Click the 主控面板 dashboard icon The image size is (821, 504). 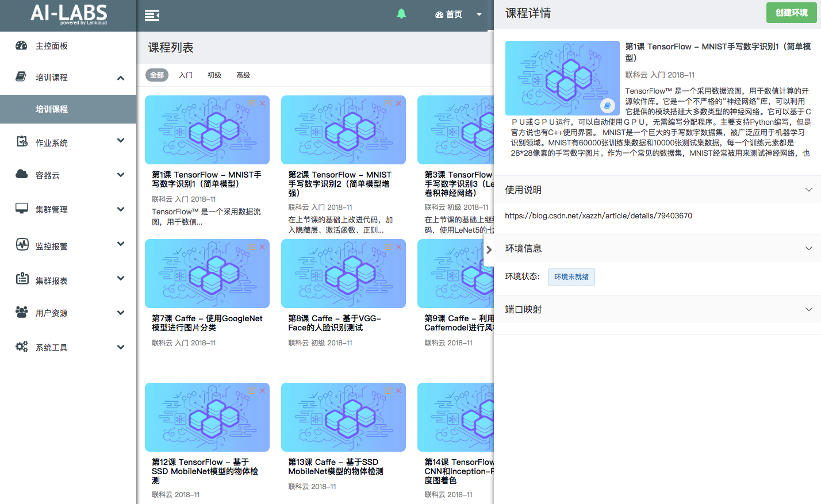[x=21, y=45]
